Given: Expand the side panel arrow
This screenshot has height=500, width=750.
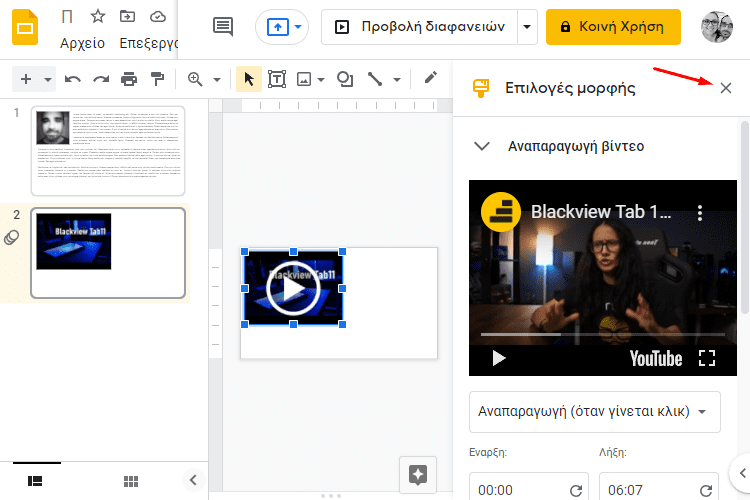Looking at the screenshot, I should [742, 473].
